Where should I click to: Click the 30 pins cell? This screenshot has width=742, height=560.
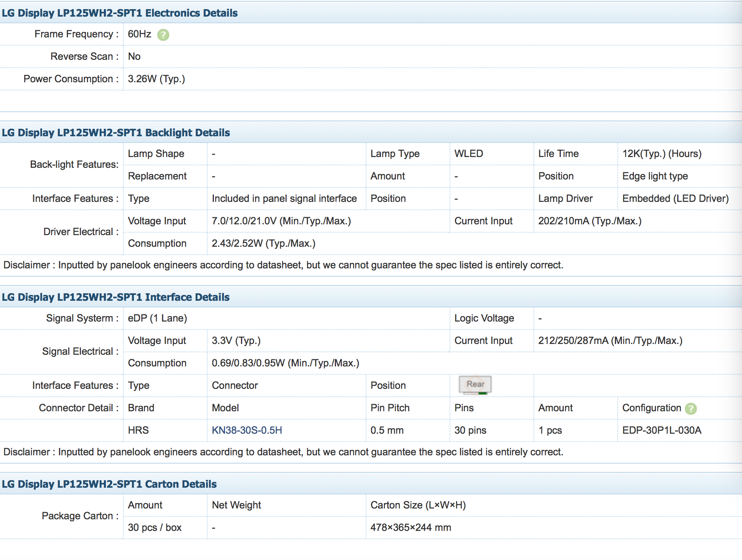[470, 430]
